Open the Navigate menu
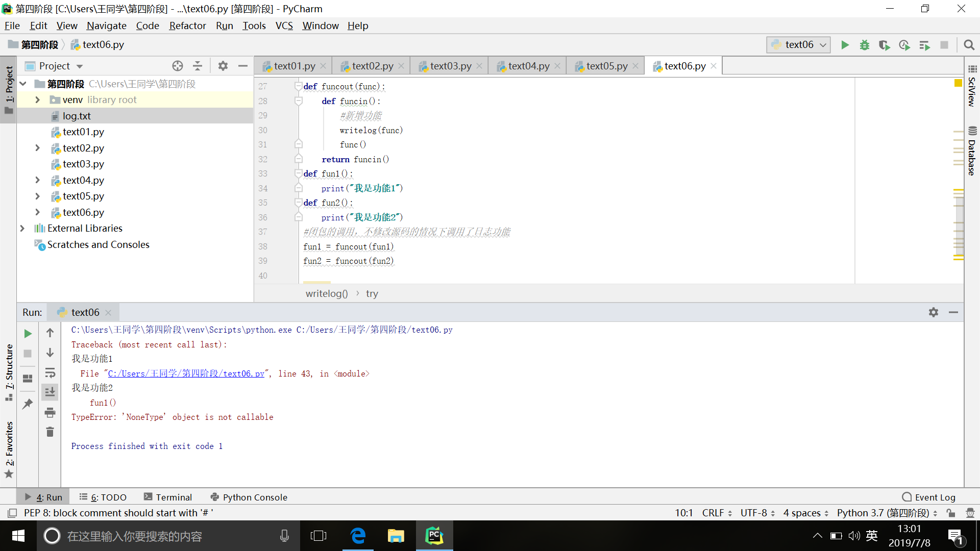The image size is (980, 551). click(107, 26)
